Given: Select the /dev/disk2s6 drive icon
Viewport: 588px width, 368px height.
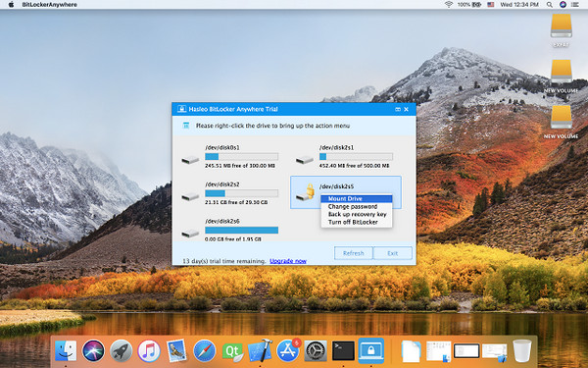Looking at the screenshot, I should 190,234.
